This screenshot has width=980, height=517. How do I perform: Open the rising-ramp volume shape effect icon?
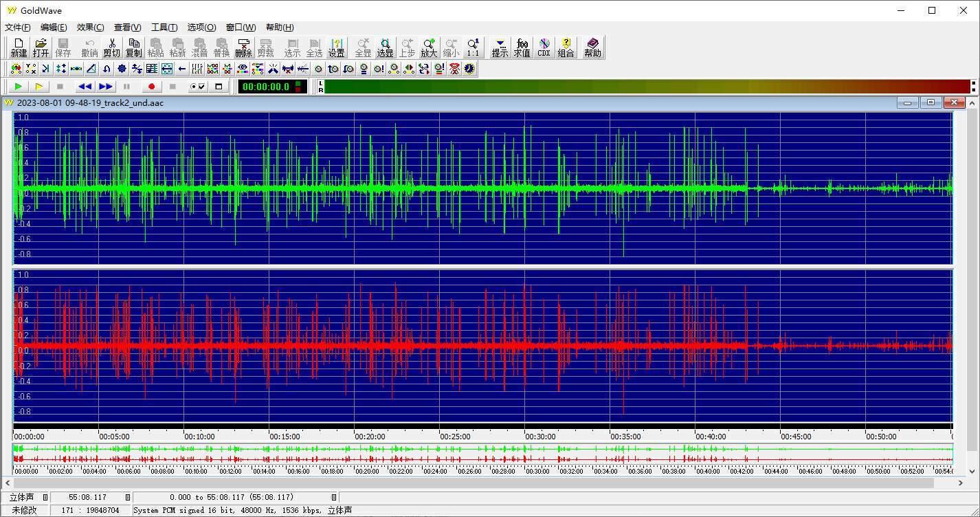pos(91,69)
